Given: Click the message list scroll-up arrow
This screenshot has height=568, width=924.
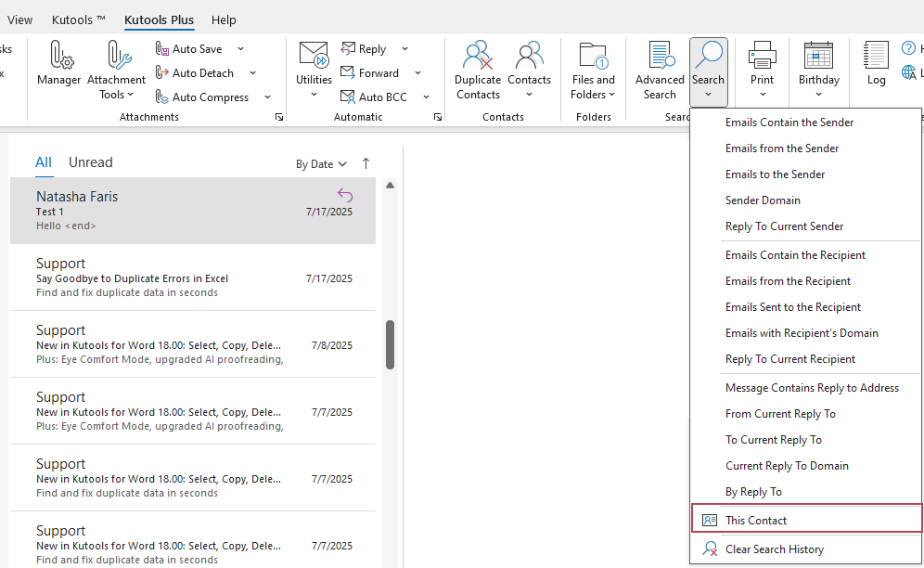Looking at the screenshot, I should (x=390, y=186).
